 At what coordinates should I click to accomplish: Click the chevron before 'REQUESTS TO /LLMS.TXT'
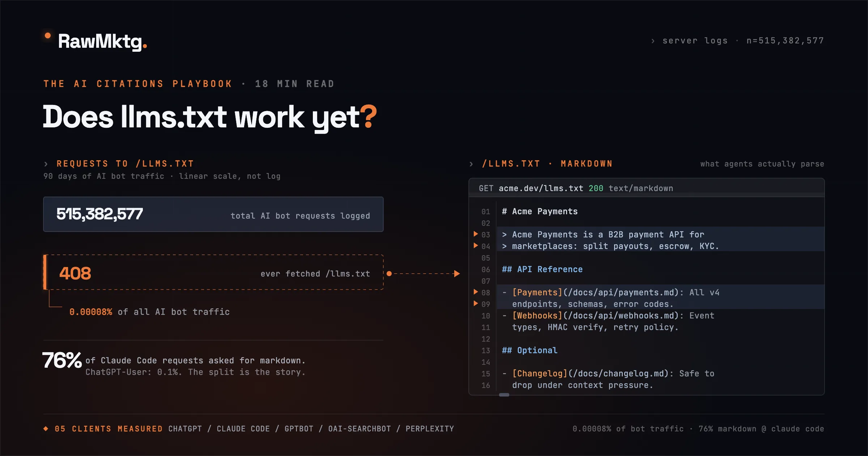click(46, 164)
